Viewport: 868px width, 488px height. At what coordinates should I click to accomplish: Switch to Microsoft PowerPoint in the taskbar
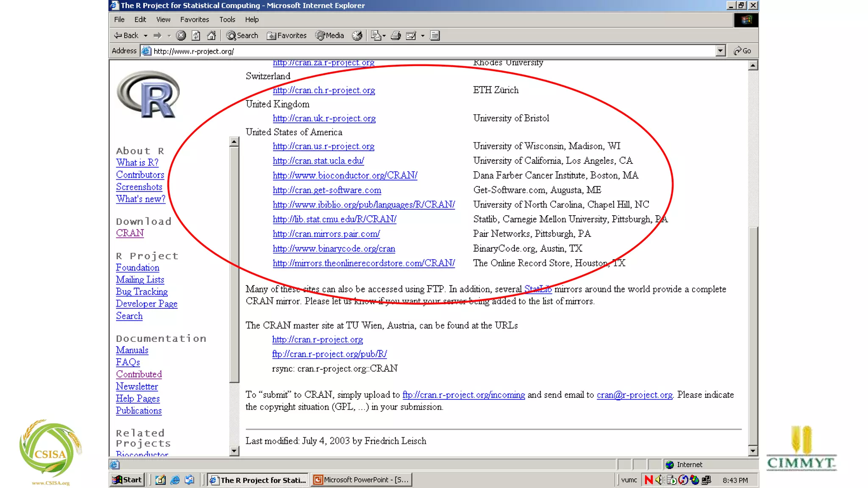[361, 480]
